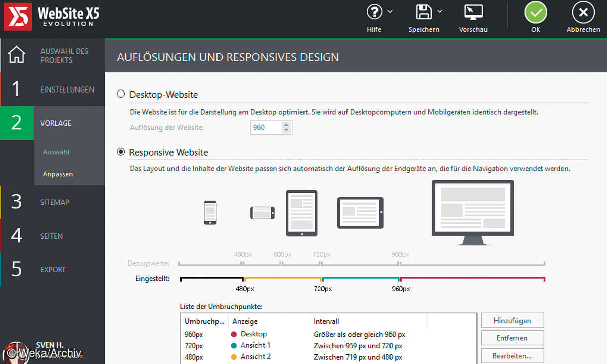Sort by the Anzeige column header
This screenshot has width=607, height=364.
(269, 321)
